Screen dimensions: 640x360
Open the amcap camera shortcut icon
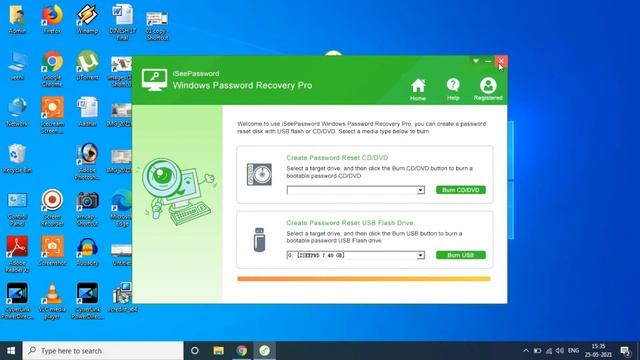[x=87, y=209]
